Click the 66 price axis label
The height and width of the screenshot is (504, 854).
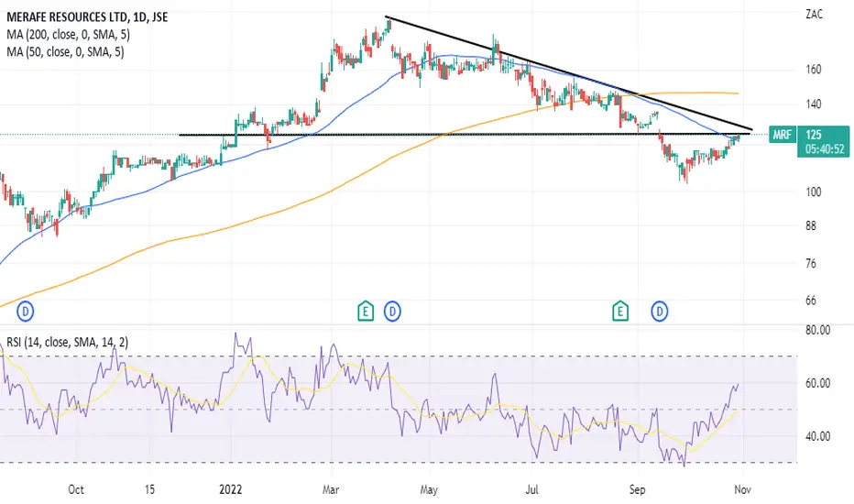811,301
